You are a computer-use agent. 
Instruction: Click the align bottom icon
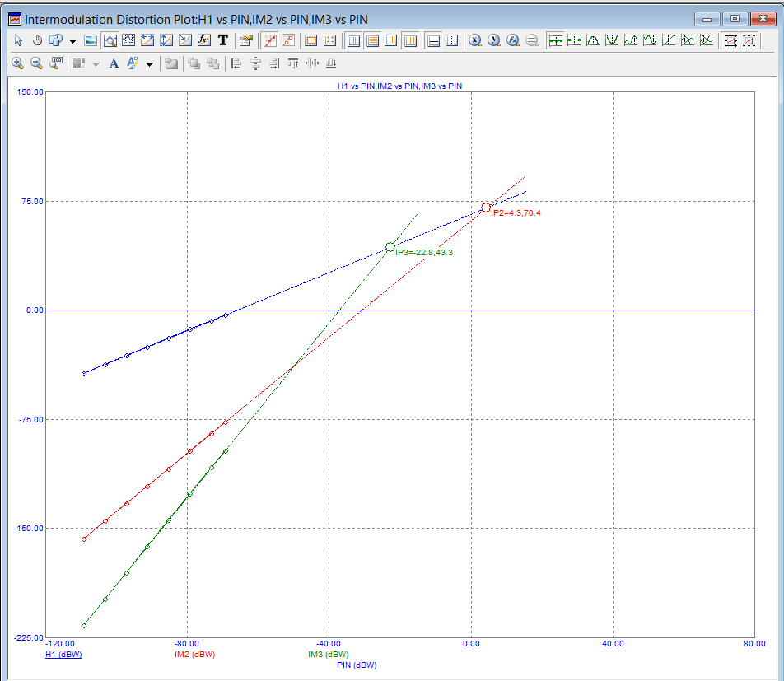pos(331,63)
